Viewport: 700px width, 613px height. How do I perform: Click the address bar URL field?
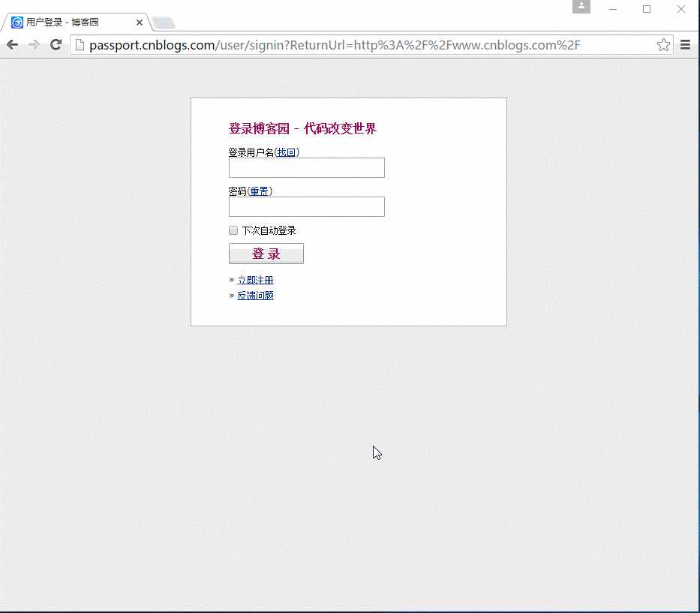pos(371,45)
